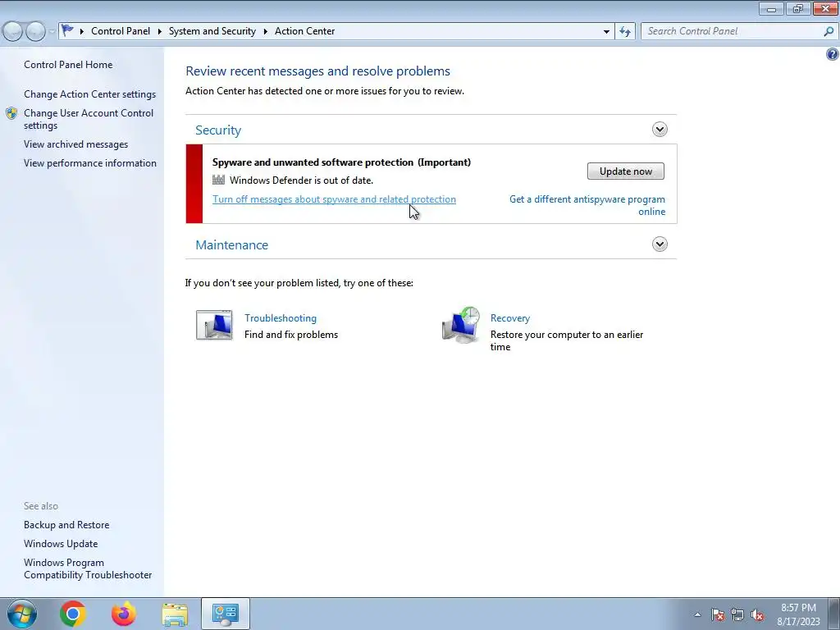Click the network tray icon
Viewport: 840px width, 630px height.
pyautogui.click(x=737, y=614)
